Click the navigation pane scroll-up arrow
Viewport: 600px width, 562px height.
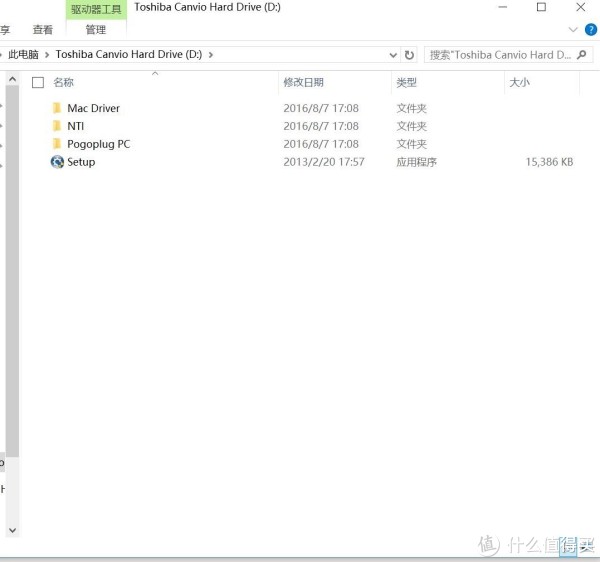click(12, 79)
